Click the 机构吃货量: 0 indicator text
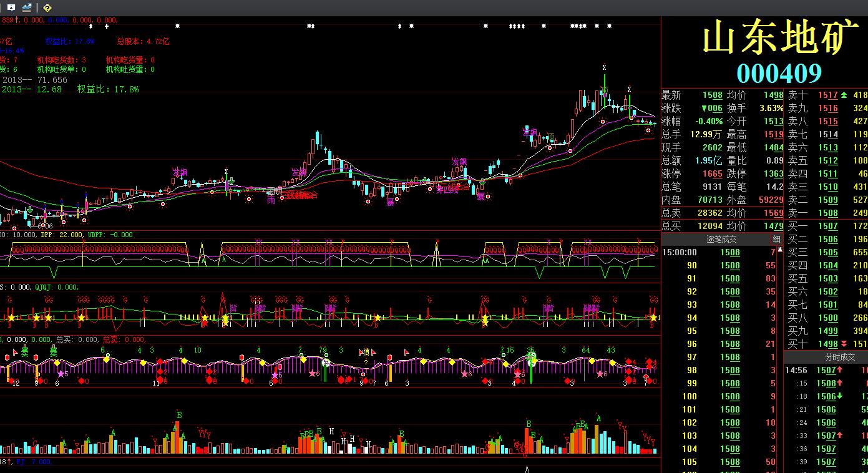 point(130,60)
